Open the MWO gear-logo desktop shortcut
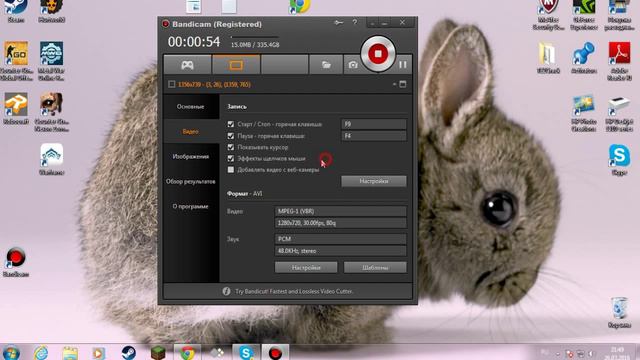The height and width of the screenshot is (360, 640). (x=51, y=60)
